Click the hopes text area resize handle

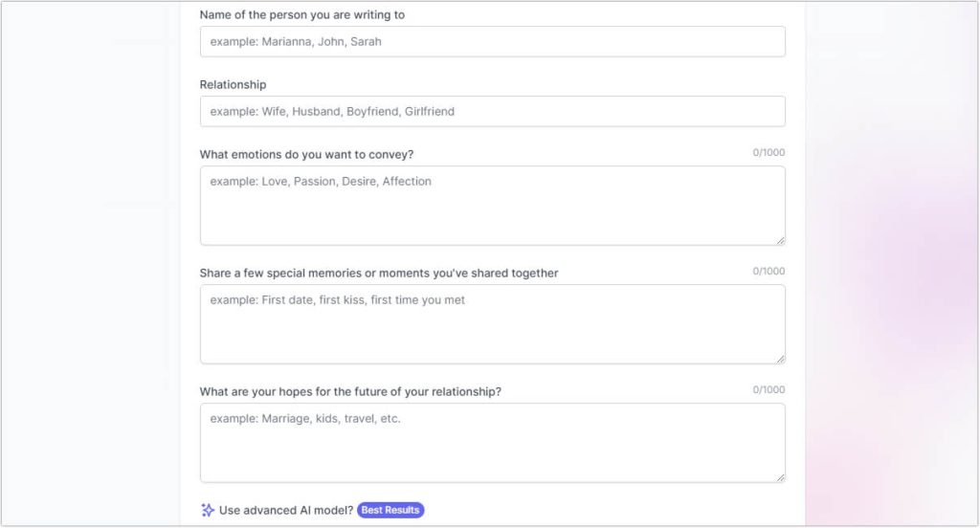(781, 477)
